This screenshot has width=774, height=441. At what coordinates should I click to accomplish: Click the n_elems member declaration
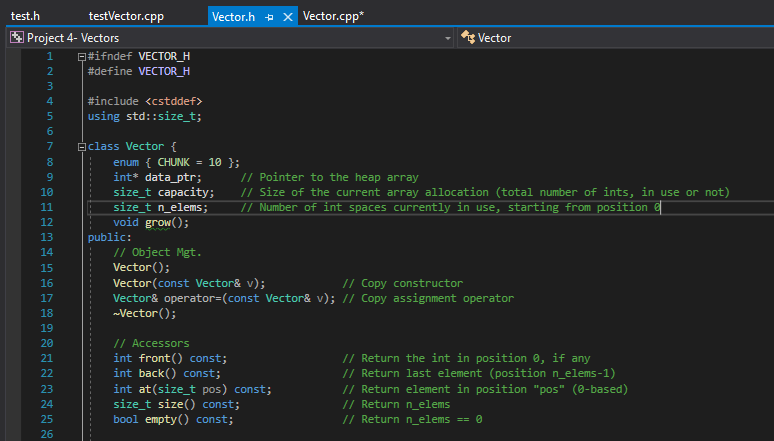coord(160,207)
